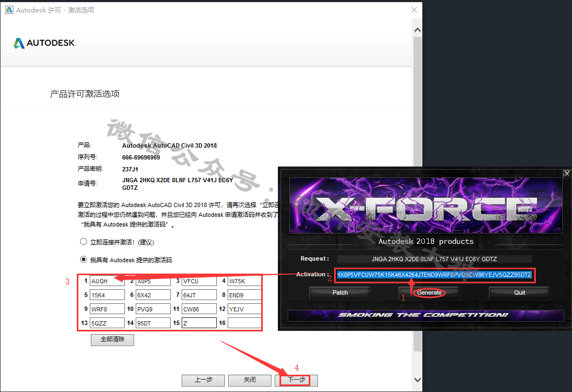Click the scroll up arrow of Autodesk window

pos(418,30)
